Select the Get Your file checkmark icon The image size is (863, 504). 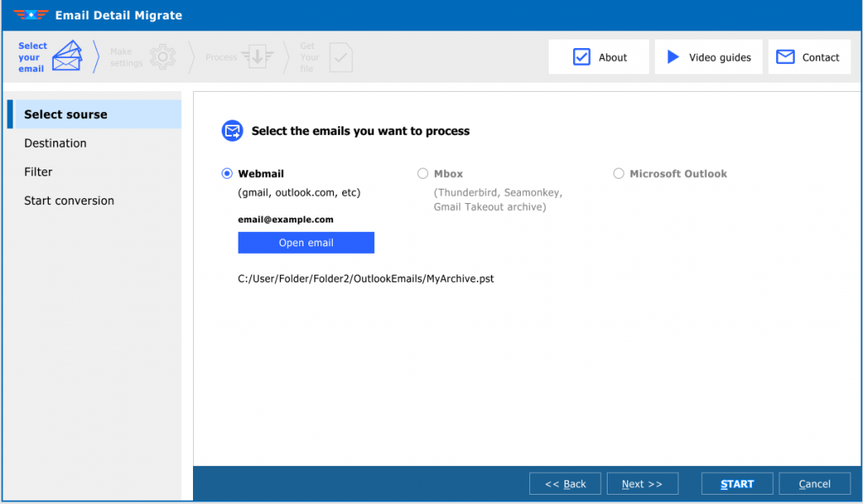[340, 56]
